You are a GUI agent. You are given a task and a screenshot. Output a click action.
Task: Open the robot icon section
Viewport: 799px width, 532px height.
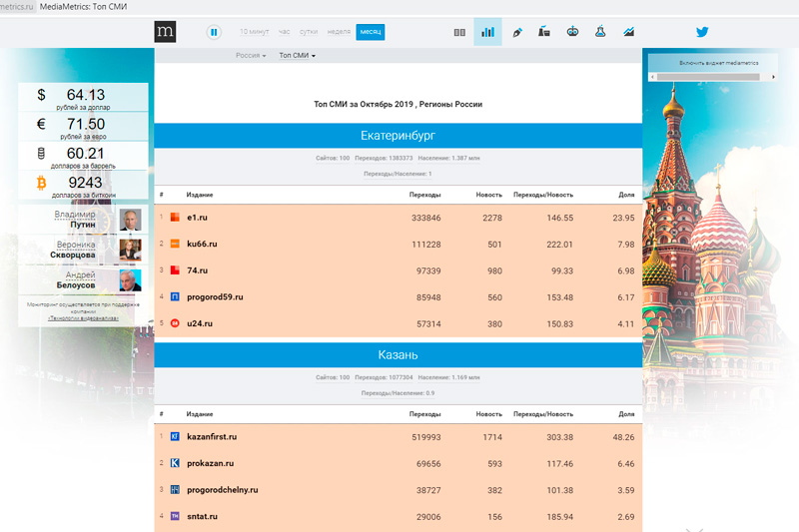pos(572,32)
